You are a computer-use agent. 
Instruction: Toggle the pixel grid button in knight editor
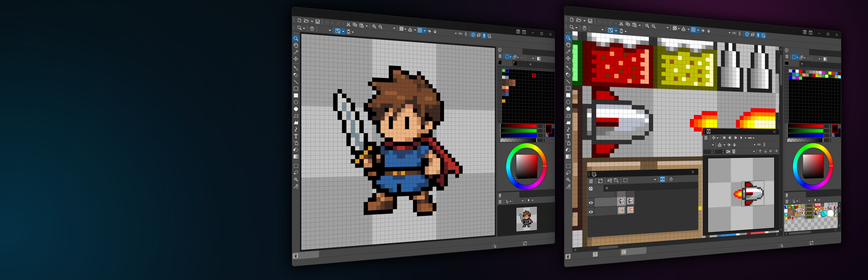[420, 30]
